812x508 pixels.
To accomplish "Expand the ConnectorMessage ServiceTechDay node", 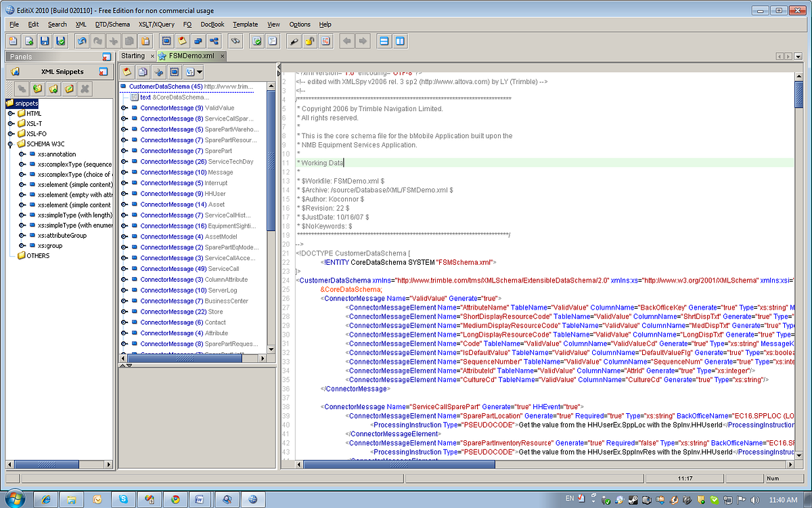I will [125, 161].
